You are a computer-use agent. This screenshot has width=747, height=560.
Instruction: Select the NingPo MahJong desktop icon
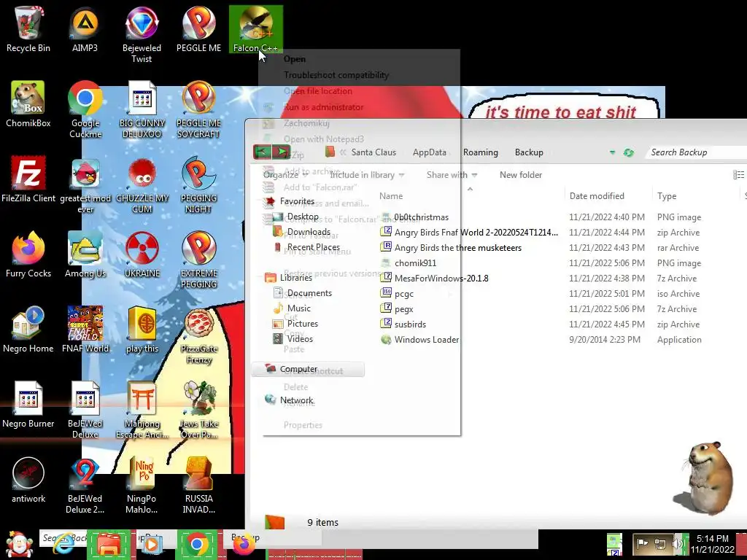[142, 485]
